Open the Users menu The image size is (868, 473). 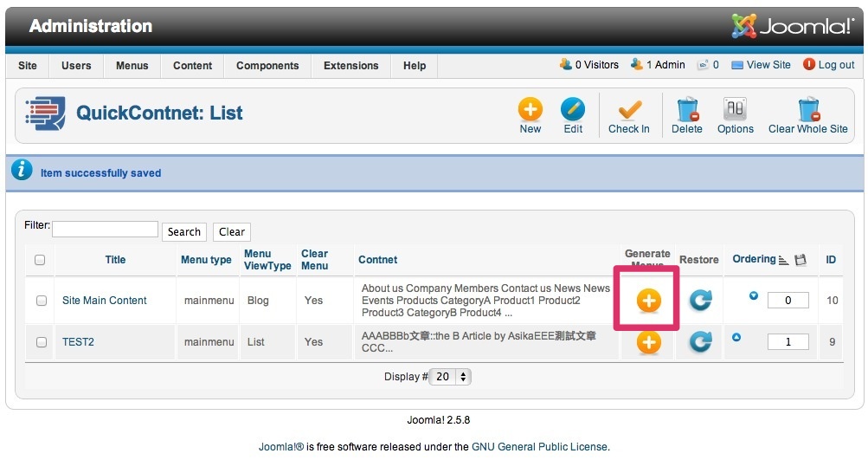pyautogui.click(x=76, y=65)
